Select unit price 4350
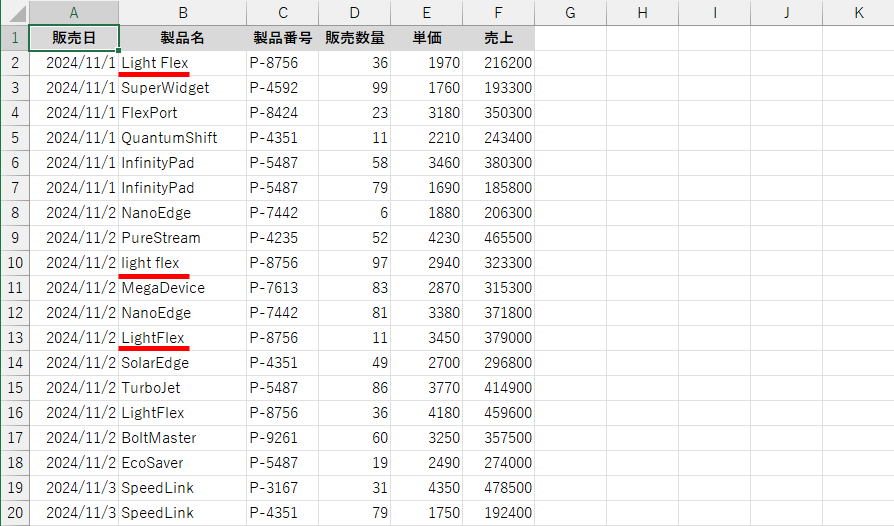Image resolution: width=894 pixels, height=526 pixels. point(426,488)
